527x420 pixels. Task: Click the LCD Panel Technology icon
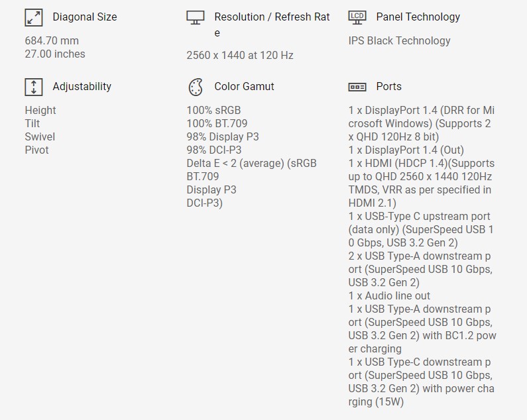[x=357, y=17]
